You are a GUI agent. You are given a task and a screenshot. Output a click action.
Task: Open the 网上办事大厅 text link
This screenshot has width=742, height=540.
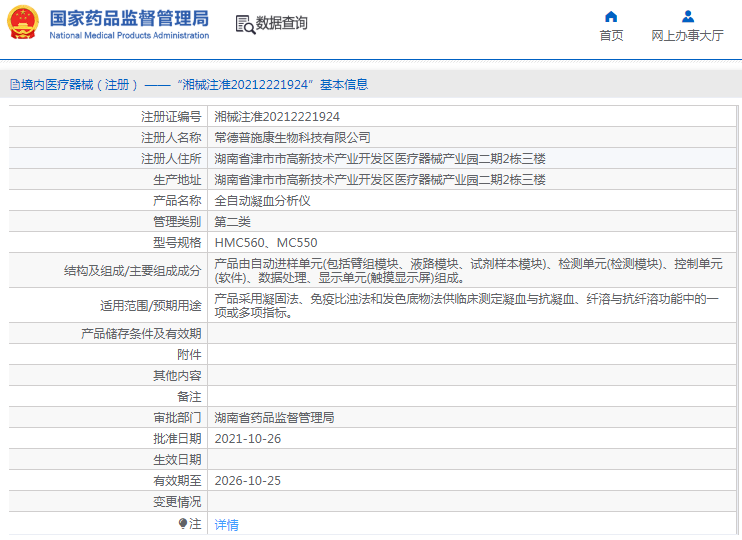click(x=687, y=35)
